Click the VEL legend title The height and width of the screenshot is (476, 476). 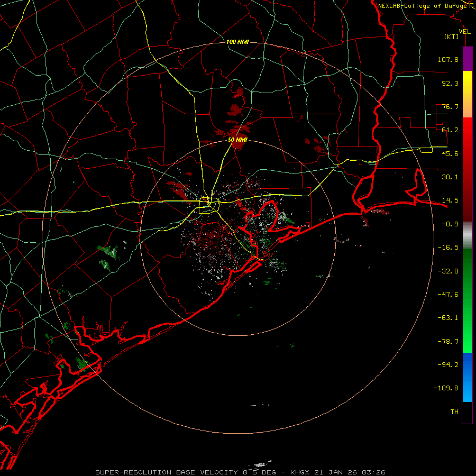464,32
